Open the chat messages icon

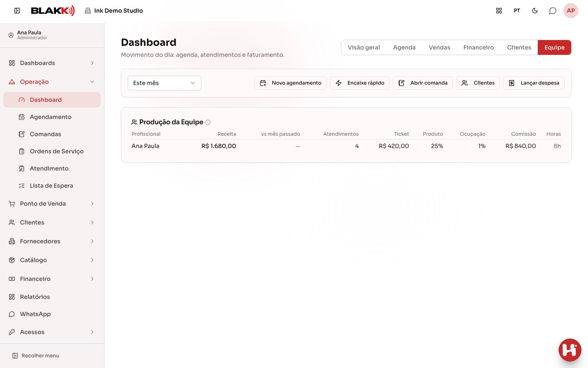[552, 11]
